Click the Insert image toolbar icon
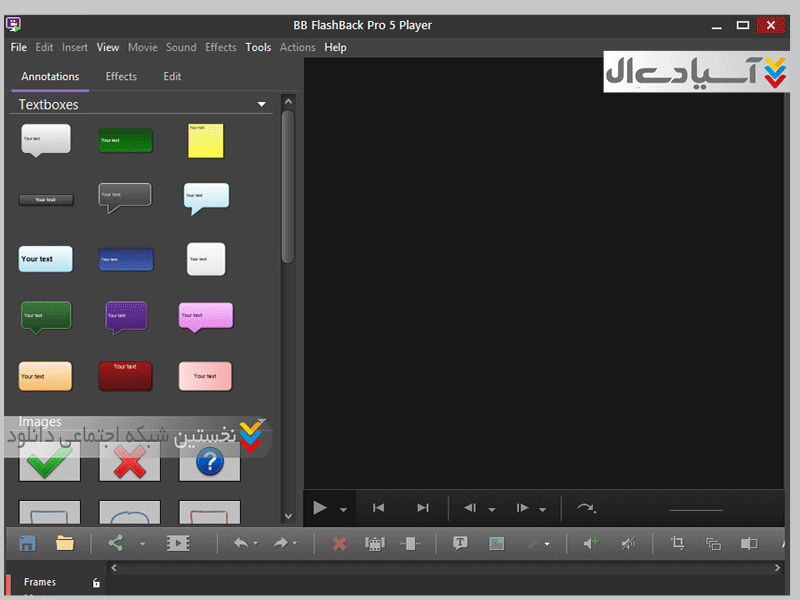This screenshot has height=600, width=800. click(x=496, y=543)
